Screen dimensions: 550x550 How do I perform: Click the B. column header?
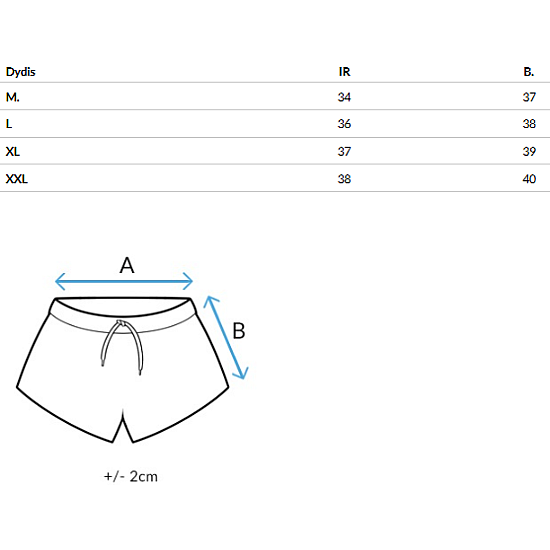(x=529, y=72)
